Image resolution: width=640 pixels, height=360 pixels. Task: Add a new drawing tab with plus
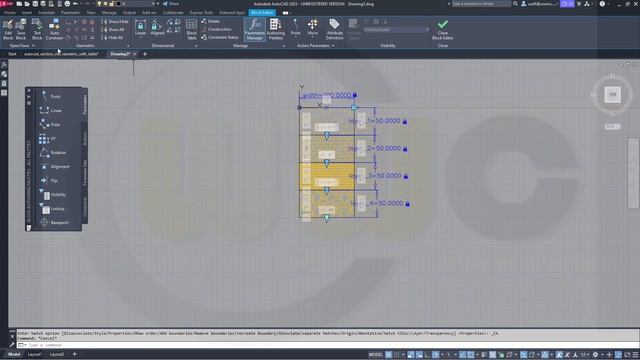coord(145,54)
